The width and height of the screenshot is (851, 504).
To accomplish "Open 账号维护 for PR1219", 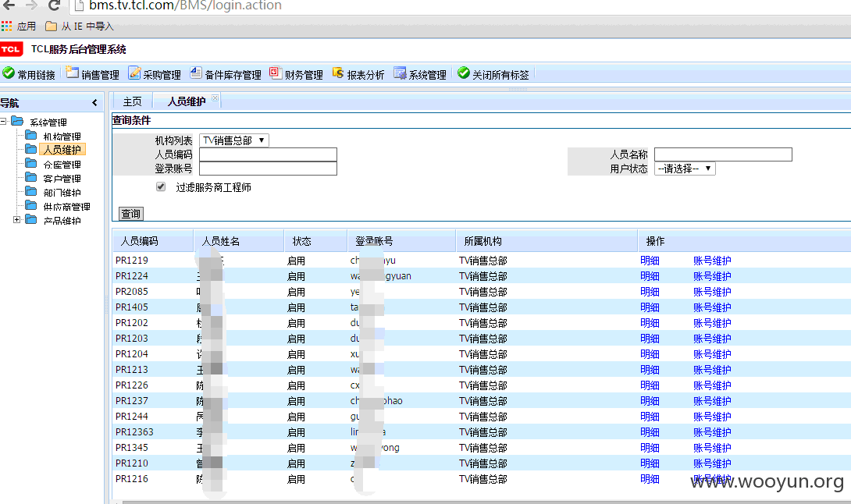I will tap(712, 261).
